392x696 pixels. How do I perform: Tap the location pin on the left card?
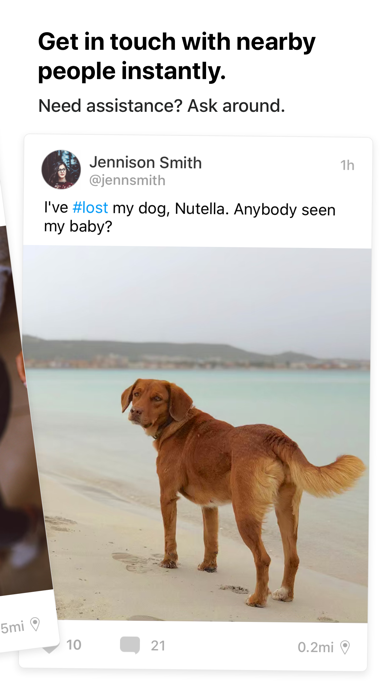pyautogui.click(x=35, y=624)
